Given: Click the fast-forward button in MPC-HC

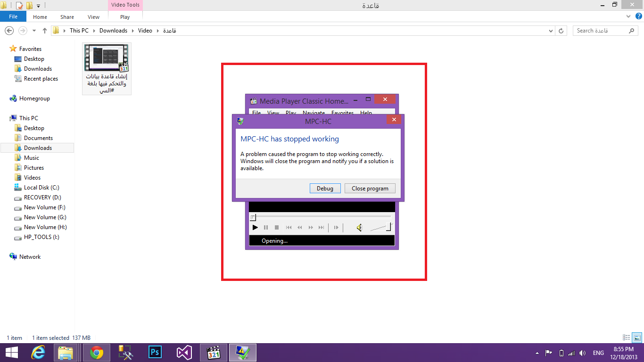Looking at the screenshot, I should coord(311,228).
